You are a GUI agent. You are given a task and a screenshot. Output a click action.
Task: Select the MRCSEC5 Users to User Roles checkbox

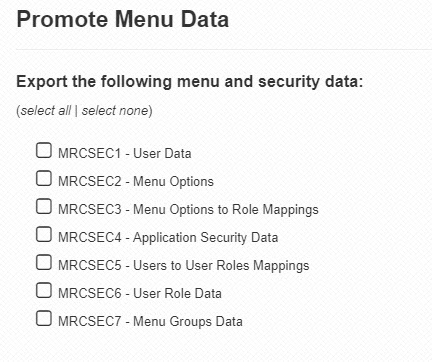pyautogui.click(x=44, y=262)
